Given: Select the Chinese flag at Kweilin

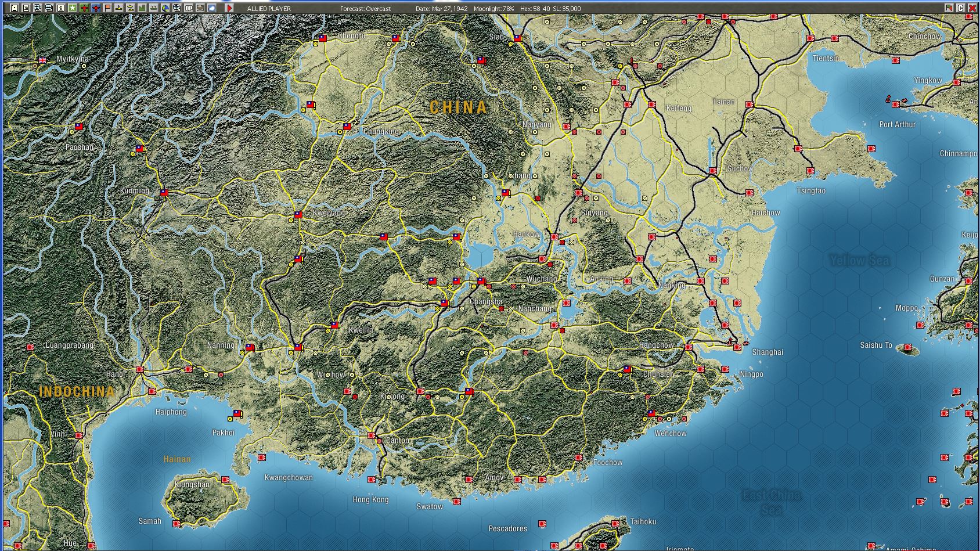Looking at the screenshot, I should click(x=335, y=325).
